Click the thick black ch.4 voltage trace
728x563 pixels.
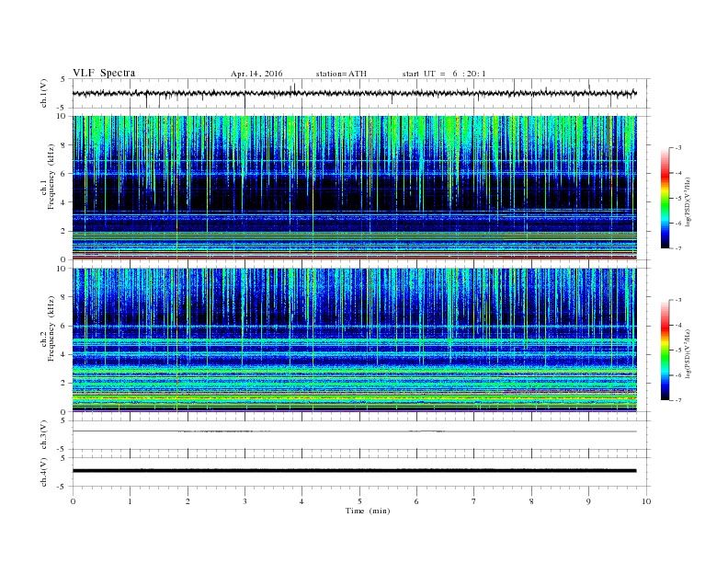click(x=354, y=471)
